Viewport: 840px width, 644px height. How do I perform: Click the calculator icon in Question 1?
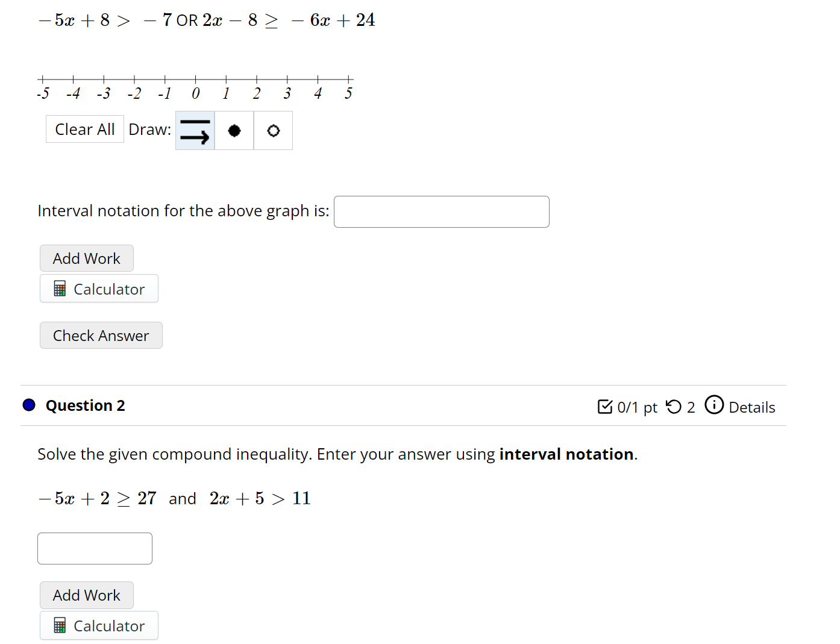point(59,288)
